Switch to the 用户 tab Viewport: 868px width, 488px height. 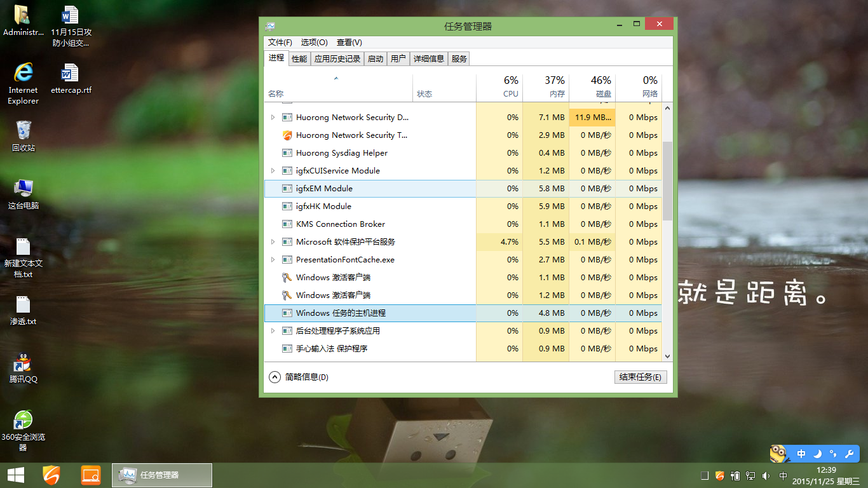[398, 59]
